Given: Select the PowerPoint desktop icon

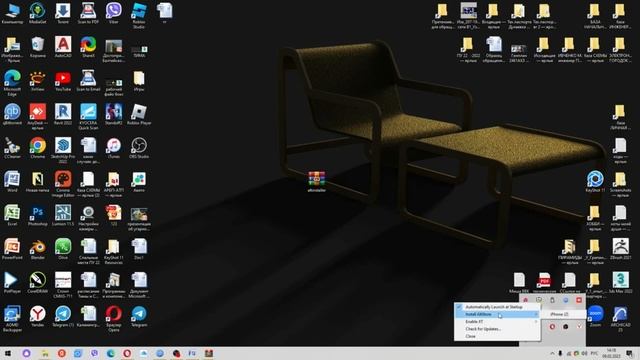Looking at the screenshot, I should [12, 249].
